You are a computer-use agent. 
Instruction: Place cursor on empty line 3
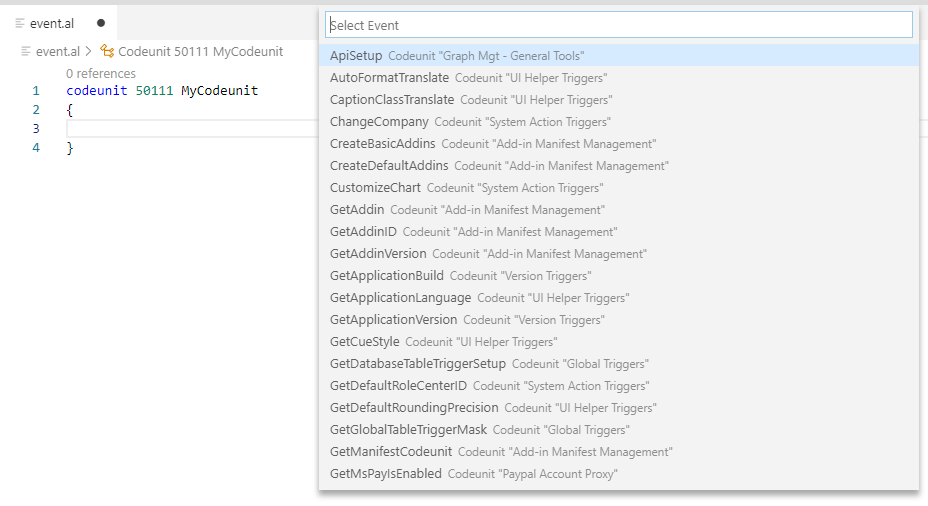tap(192, 128)
